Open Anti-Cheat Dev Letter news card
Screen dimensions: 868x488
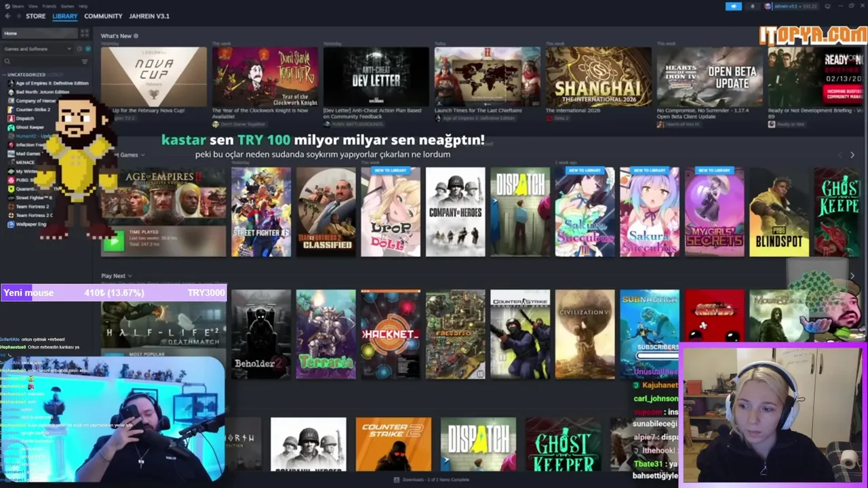click(x=376, y=77)
